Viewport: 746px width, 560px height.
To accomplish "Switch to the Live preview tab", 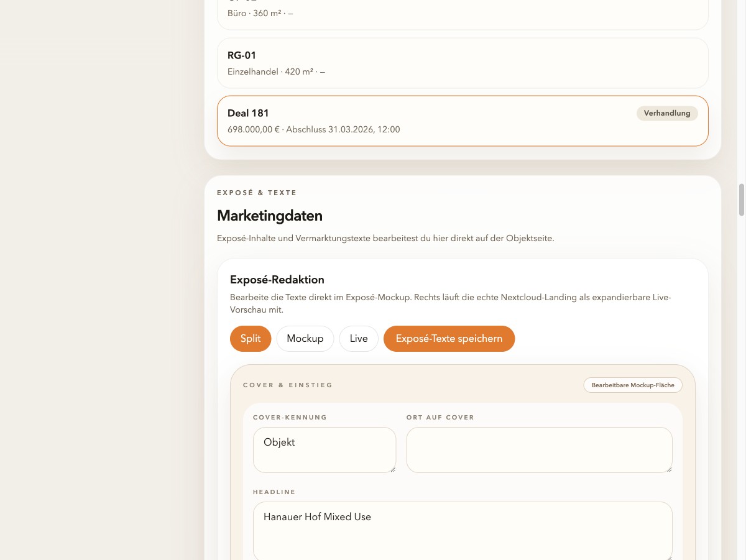I will point(359,338).
